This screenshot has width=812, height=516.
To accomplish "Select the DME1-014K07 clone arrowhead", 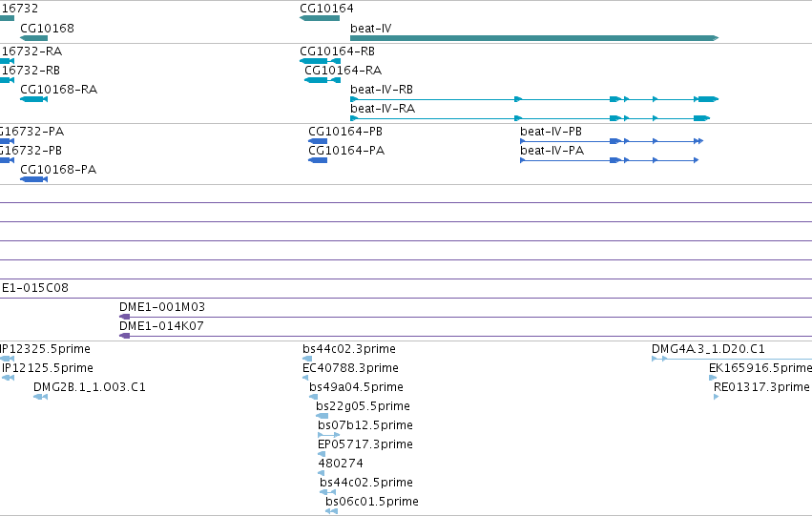I will coord(124,336).
